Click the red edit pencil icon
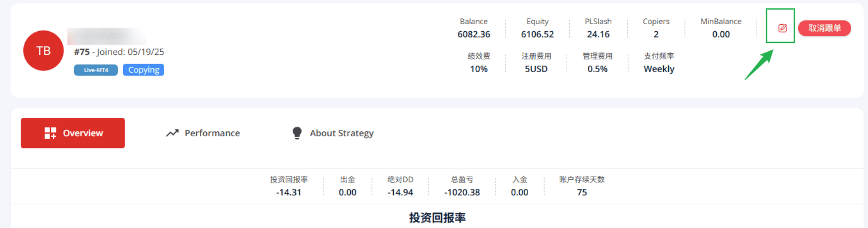 pyautogui.click(x=782, y=28)
